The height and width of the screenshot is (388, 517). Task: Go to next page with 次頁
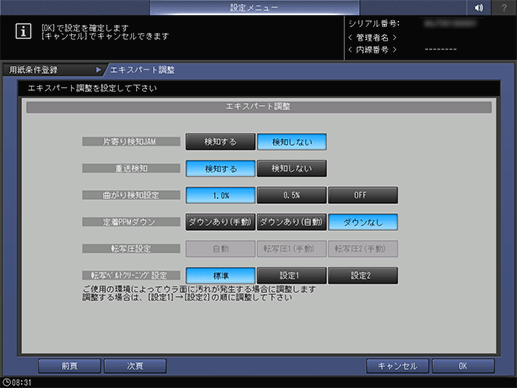pos(135,366)
